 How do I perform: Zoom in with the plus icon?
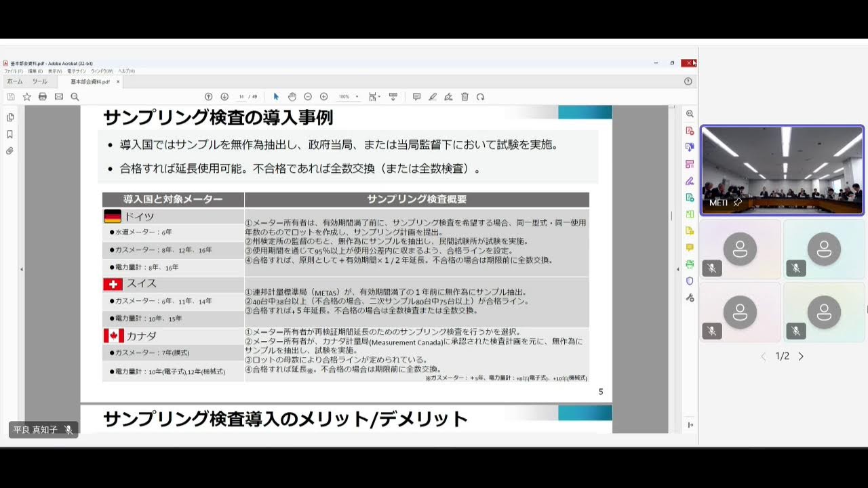[x=323, y=97]
